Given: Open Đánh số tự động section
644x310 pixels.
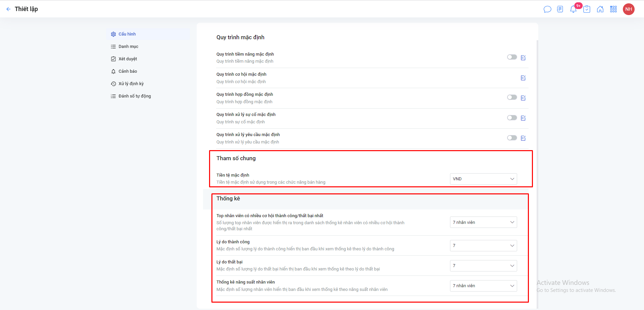Looking at the screenshot, I should coord(135,96).
